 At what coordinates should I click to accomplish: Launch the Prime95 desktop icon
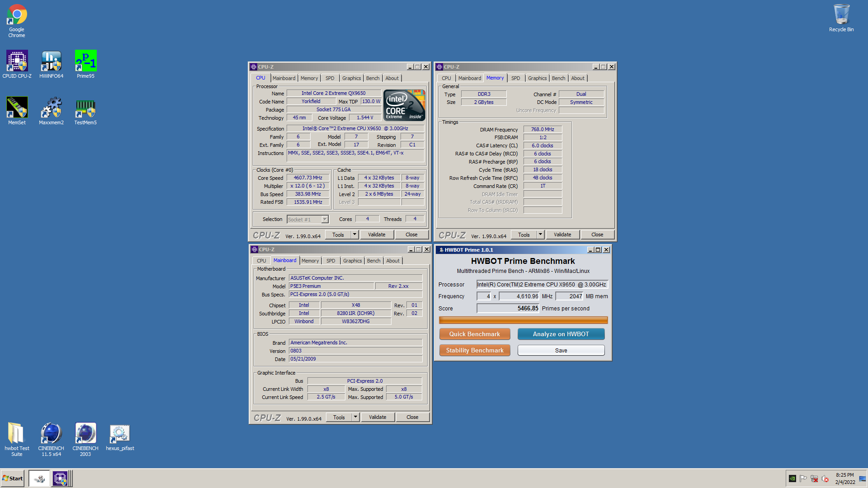click(85, 64)
